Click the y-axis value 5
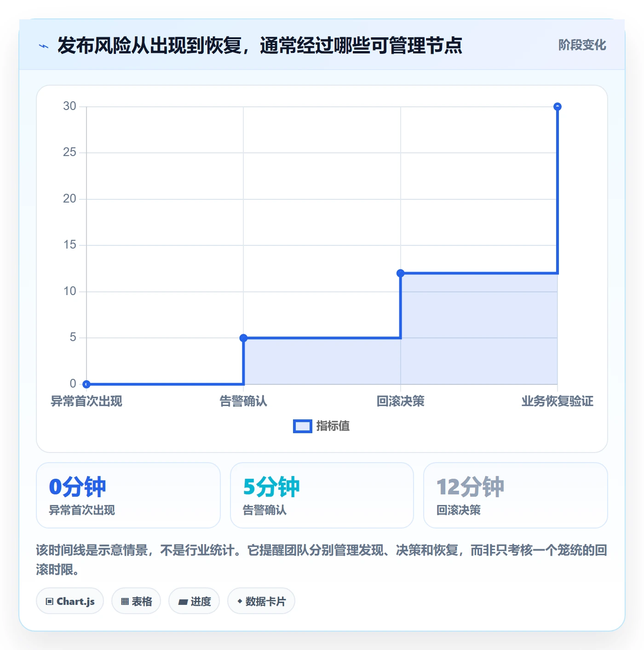The image size is (644, 650). pos(73,337)
